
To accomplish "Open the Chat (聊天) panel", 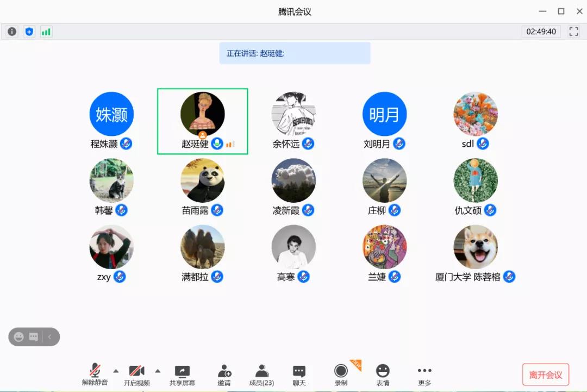I will (x=299, y=375).
